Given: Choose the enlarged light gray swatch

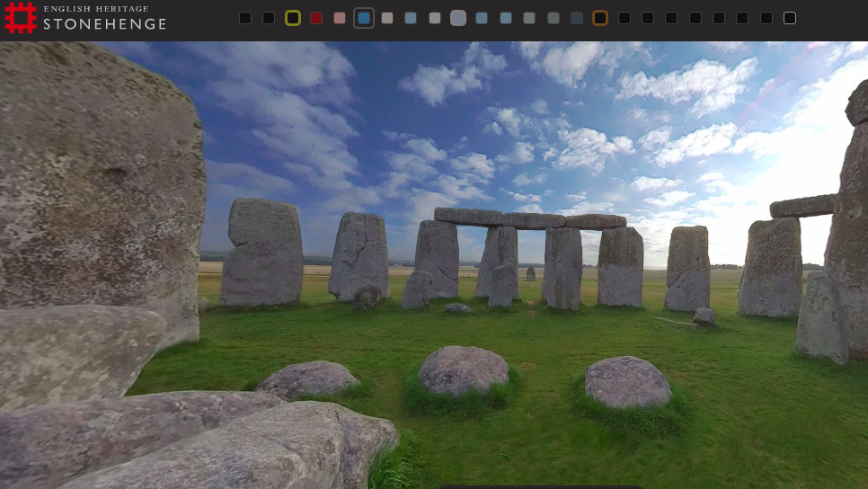Looking at the screenshot, I should 458,18.
